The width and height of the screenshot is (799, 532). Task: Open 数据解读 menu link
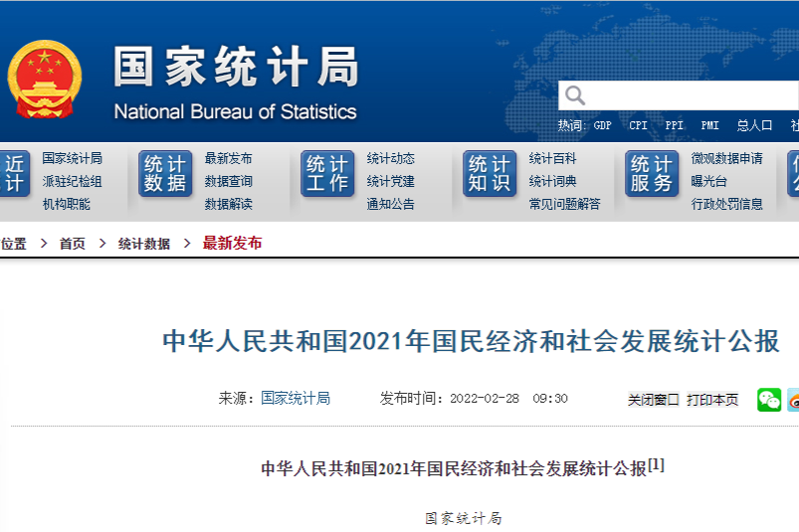(228, 204)
